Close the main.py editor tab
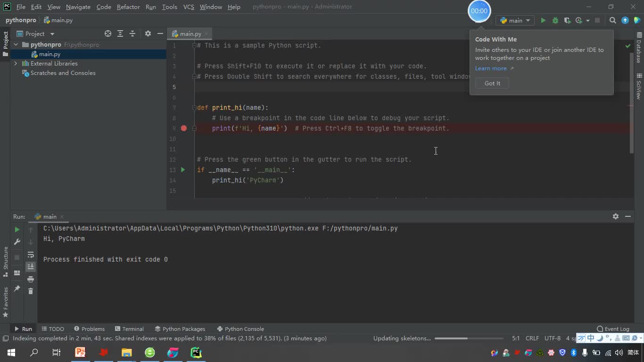This screenshot has width=644, height=362. (x=206, y=34)
